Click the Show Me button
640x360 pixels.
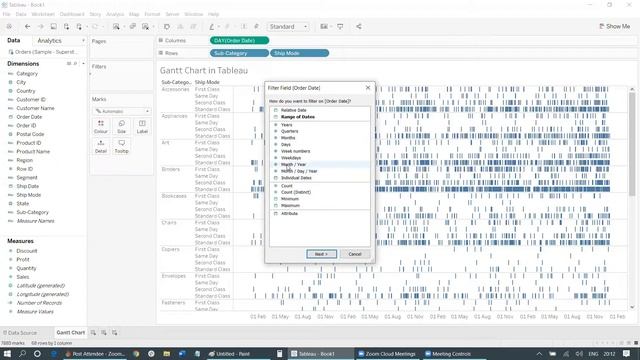tap(614, 27)
